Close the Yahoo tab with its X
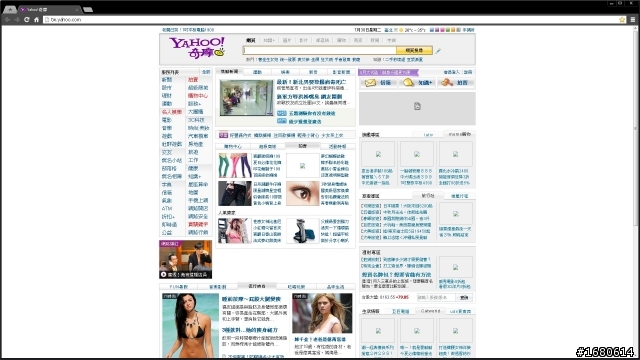 click(x=77, y=9)
